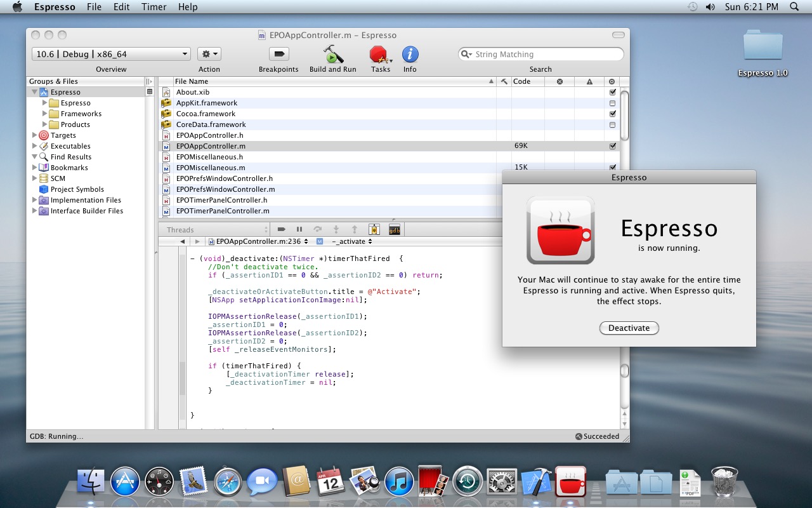Screen dimensions: 812x508
Task: Toggle target checkbox for EPOAppController.m
Action: click(x=612, y=146)
